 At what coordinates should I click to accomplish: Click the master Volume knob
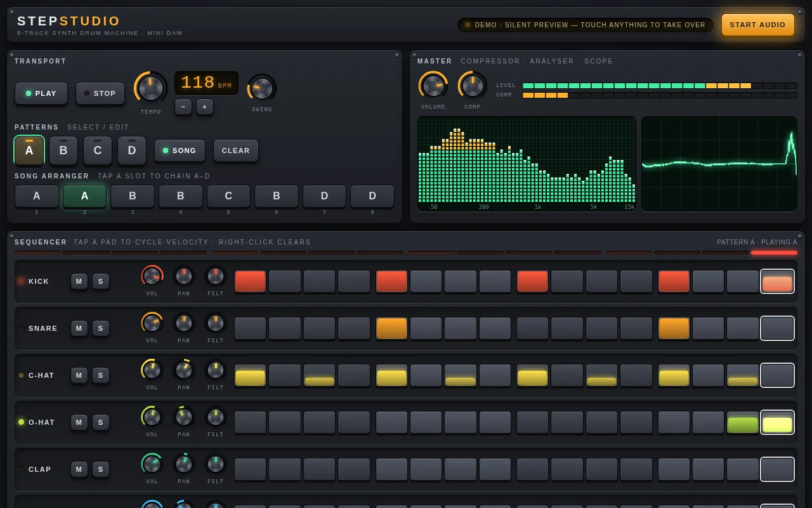(x=433, y=86)
